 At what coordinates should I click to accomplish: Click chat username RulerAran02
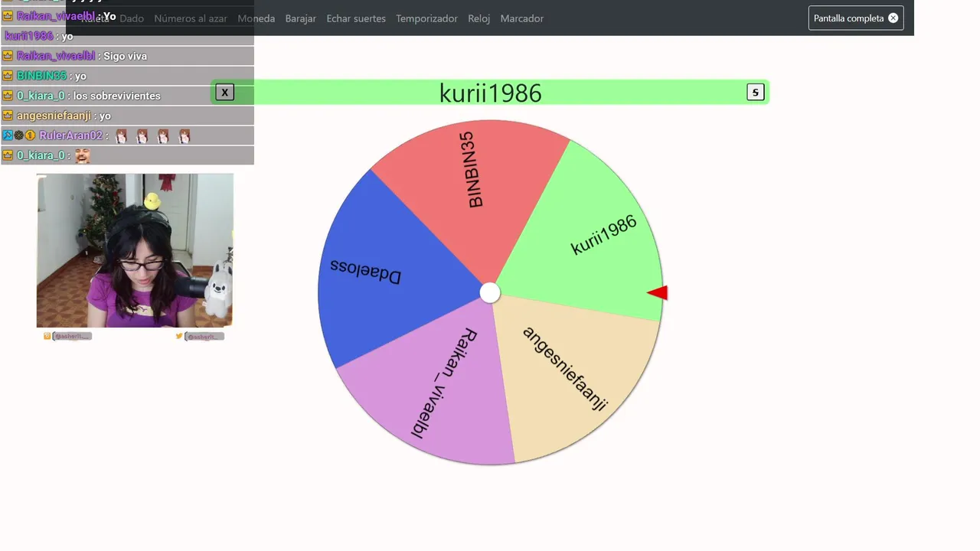click(70, 135)
